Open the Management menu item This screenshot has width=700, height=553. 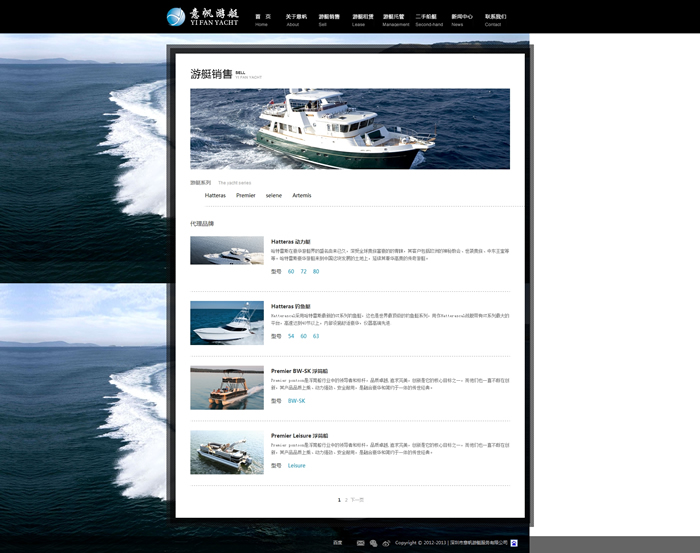coord(396,20)
